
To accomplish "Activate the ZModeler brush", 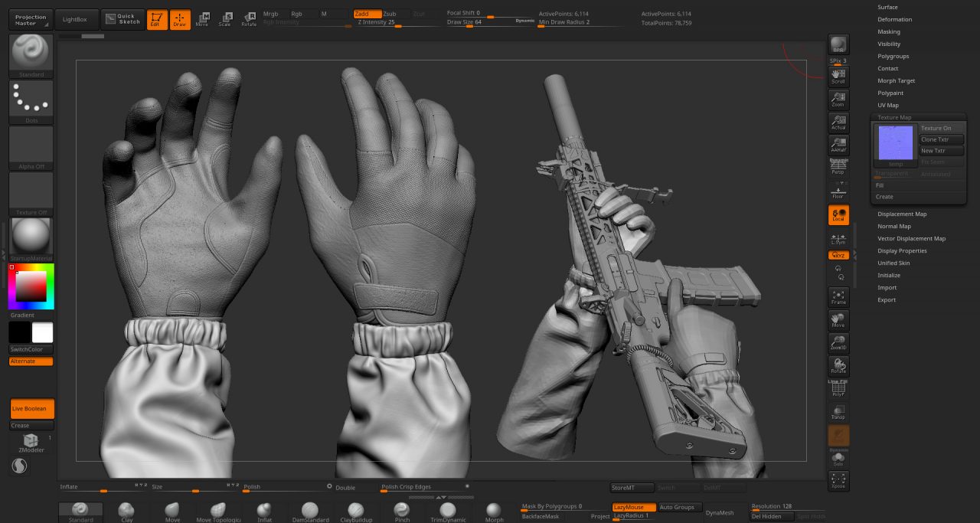I will click(x=31, y=439).
